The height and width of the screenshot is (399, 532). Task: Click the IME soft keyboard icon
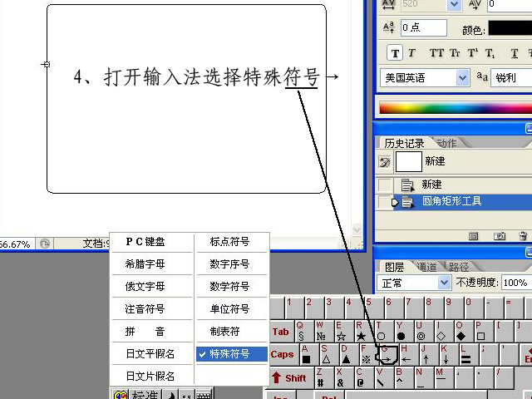point(204,395)
